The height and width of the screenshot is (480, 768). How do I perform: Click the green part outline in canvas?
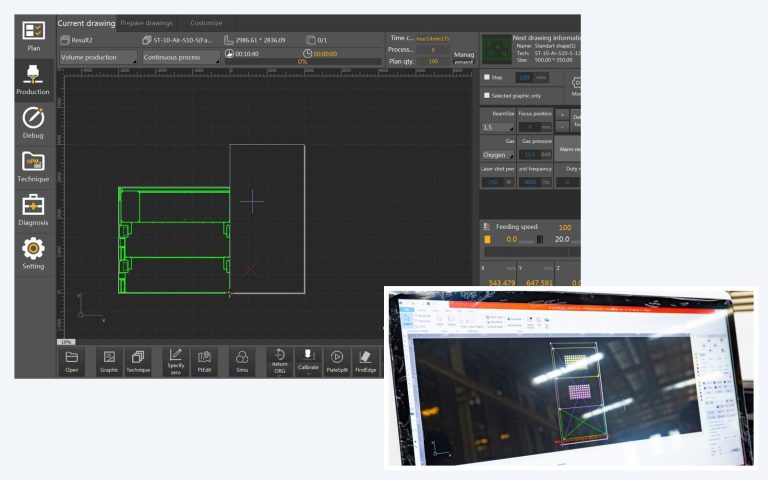tap(174, 240)
